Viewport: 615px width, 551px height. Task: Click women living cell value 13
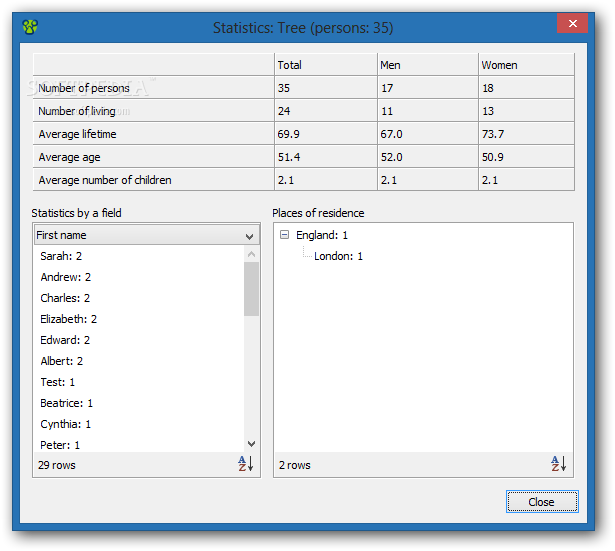coord(526,111)
